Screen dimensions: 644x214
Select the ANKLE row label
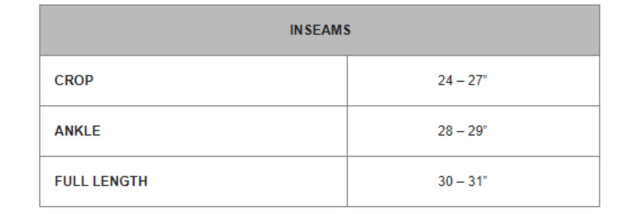click(77, 131)
